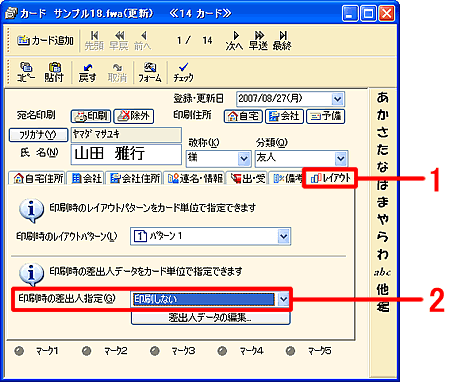Toggle マーク5 indicator
Screen dimensions: 450x382
tap(291, 351)
